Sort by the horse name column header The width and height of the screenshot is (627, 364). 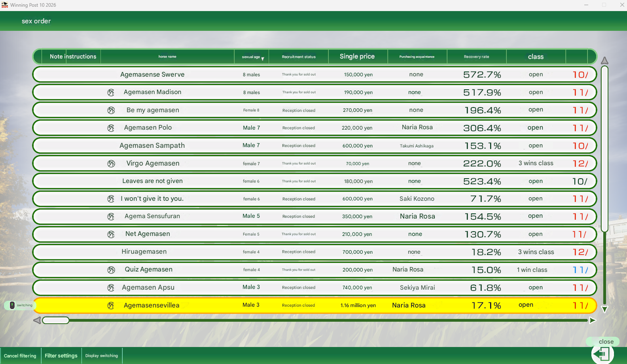tap(167, 57)
